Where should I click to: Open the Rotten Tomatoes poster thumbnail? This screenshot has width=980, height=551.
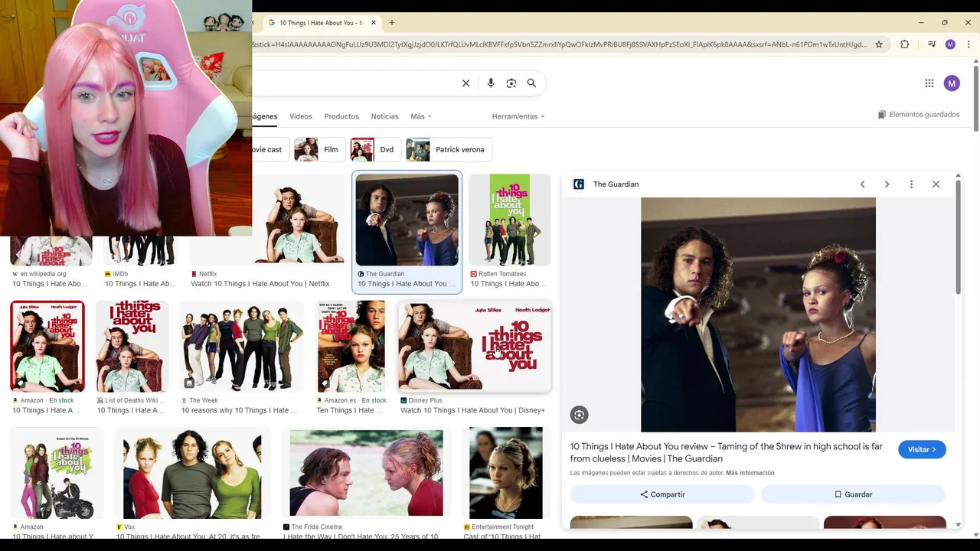tap(510, 220)
